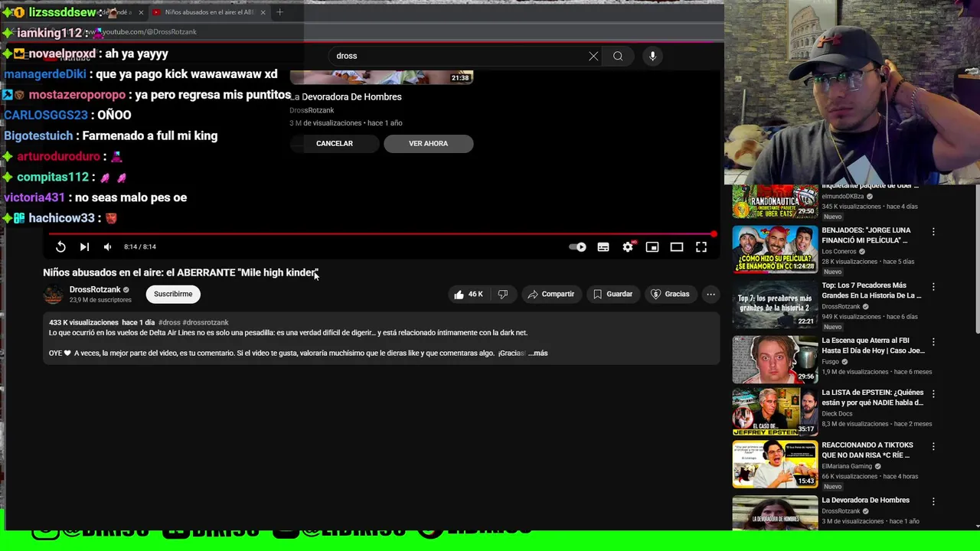The width and height of the screenshot is (980, 551).
Task: Enable theater mode view
Action: (x=677, y=246)
